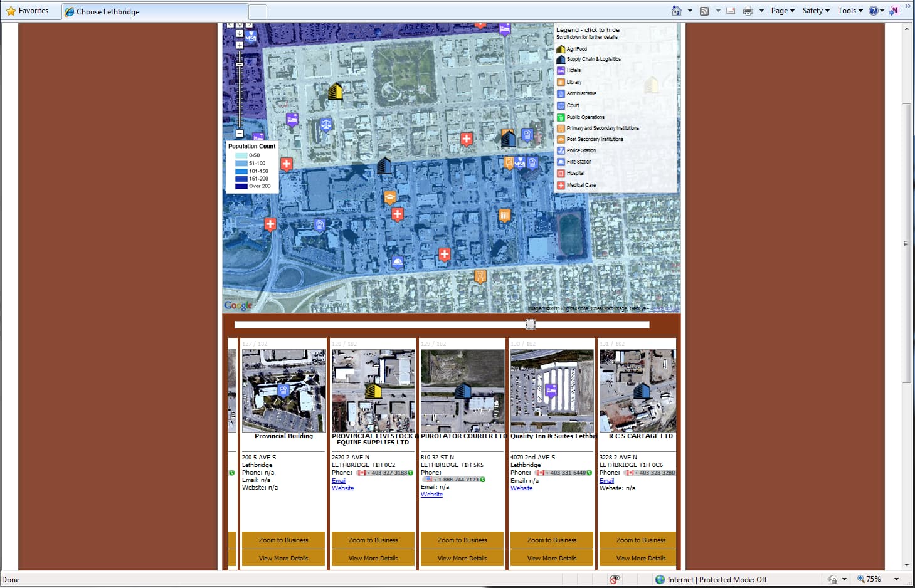Open Website link for Purolator Courier
This screenshot has height=588, width=915.
pos(431,495)
